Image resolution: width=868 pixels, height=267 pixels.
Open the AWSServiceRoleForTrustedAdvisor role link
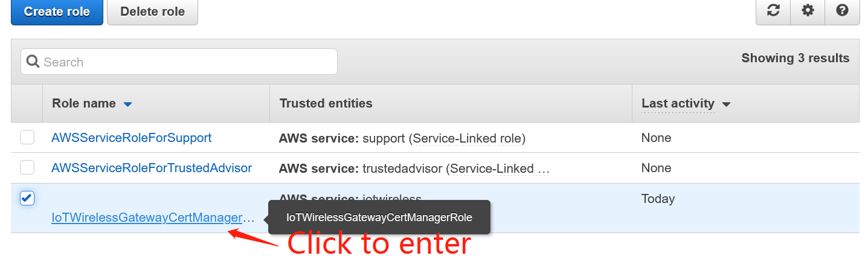coord(152,168)
